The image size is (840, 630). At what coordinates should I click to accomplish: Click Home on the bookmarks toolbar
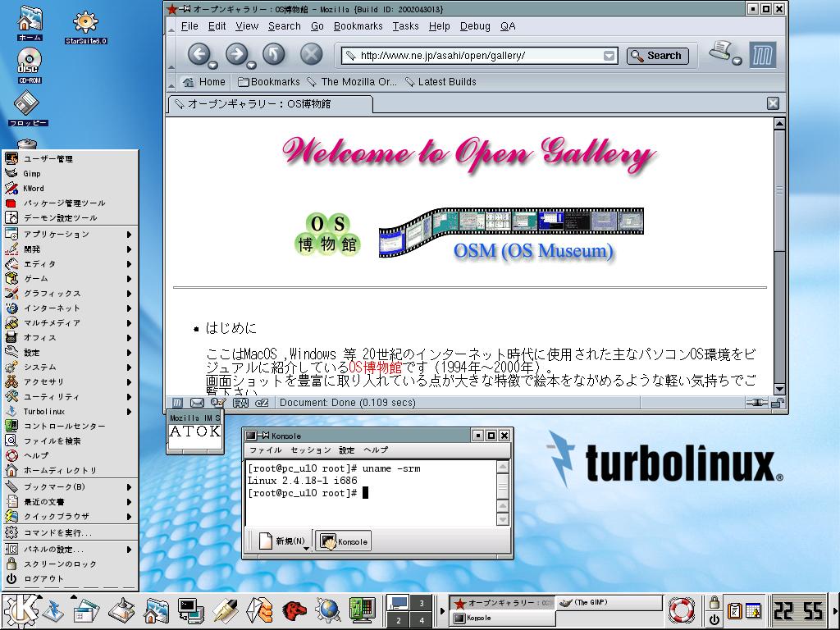pyautogui.click(x=204, y=82)
